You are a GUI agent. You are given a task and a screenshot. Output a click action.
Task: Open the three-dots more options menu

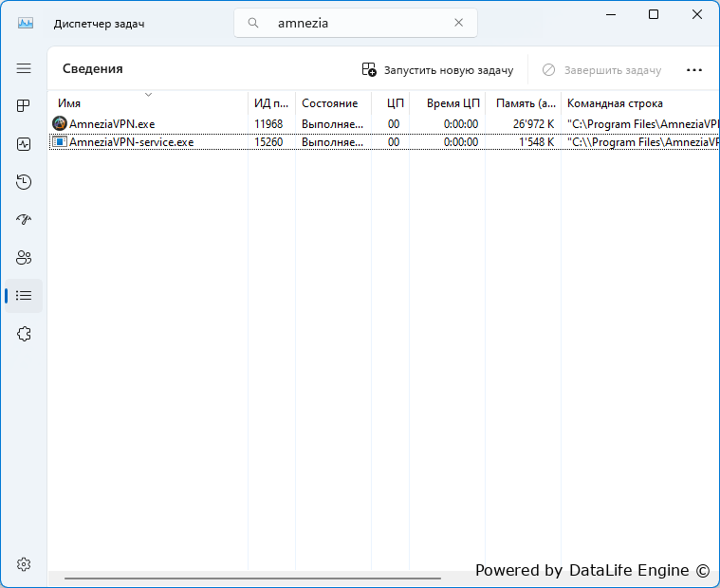[x=693, y=70]
